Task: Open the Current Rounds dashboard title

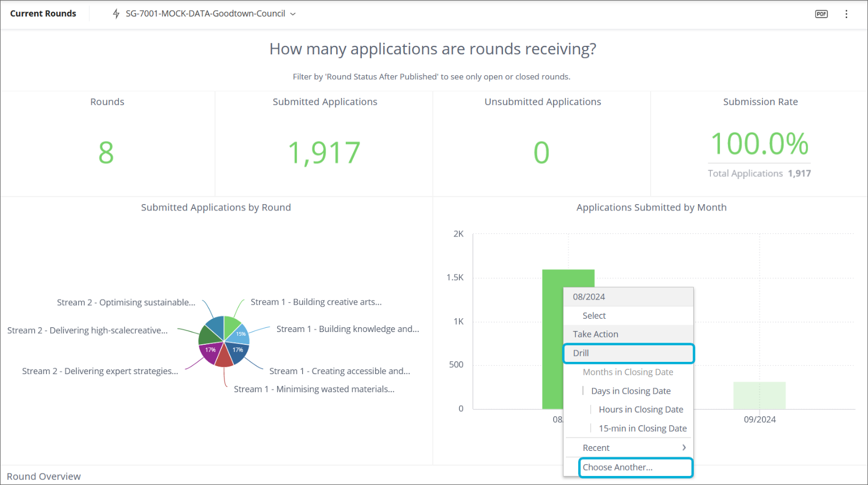Action: tap(43, 14)
